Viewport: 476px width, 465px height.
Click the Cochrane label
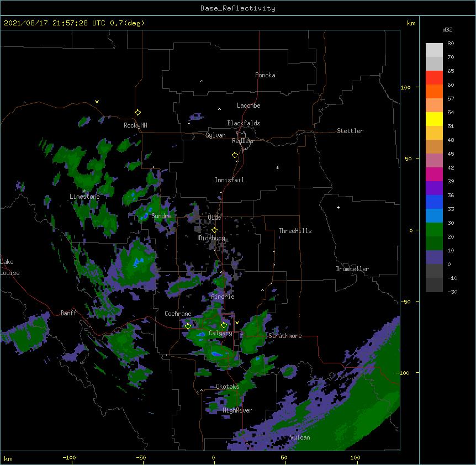pos(178,314)
